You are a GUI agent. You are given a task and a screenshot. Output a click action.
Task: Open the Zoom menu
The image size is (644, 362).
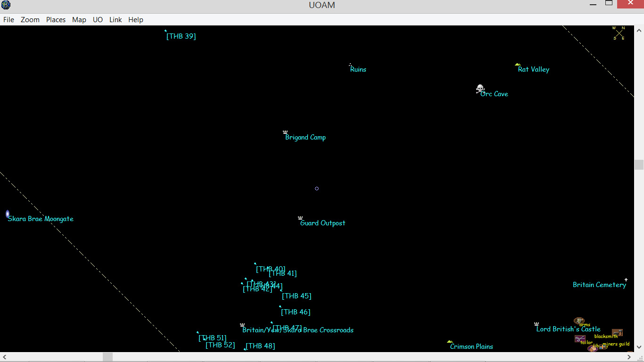click(x=30, y=20)
